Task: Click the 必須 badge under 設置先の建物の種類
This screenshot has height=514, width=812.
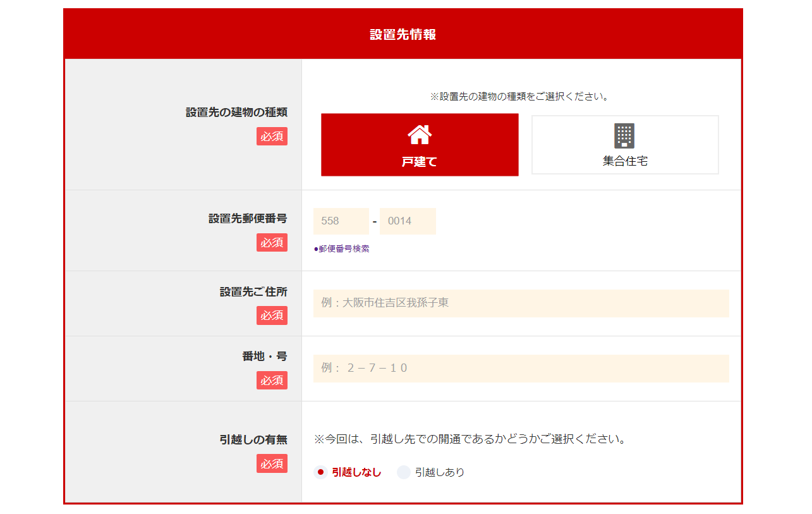Action: (x=272, y=137)
